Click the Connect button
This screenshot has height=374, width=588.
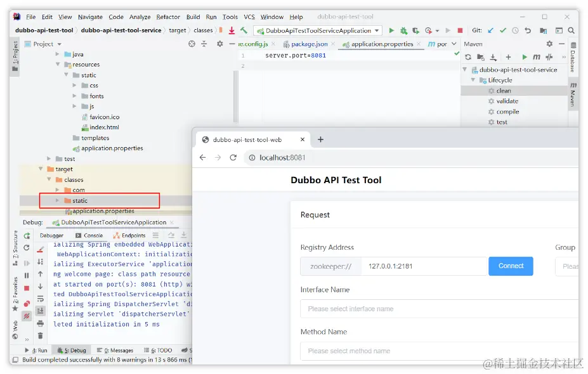click(511, 266)
